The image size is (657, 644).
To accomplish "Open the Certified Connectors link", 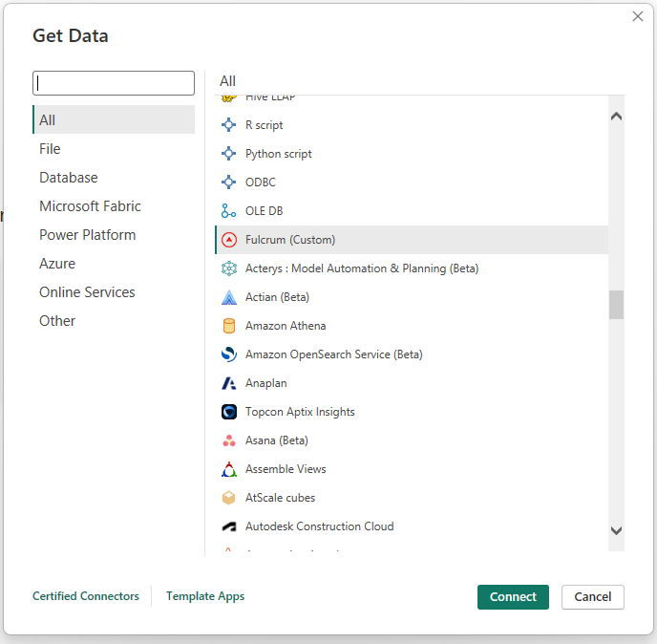I will (86, 596).
